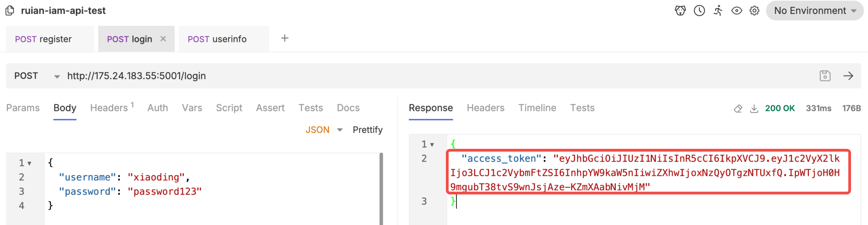Click the runner icon in top toolbar
This screenshot has height=225, width=868.
coord(718,11)
